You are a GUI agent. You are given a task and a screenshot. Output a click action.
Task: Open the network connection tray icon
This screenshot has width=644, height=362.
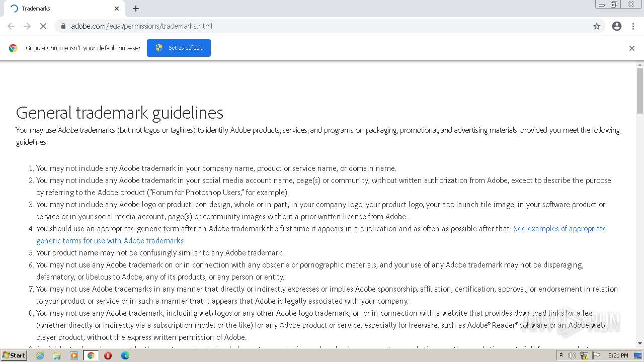584,355
